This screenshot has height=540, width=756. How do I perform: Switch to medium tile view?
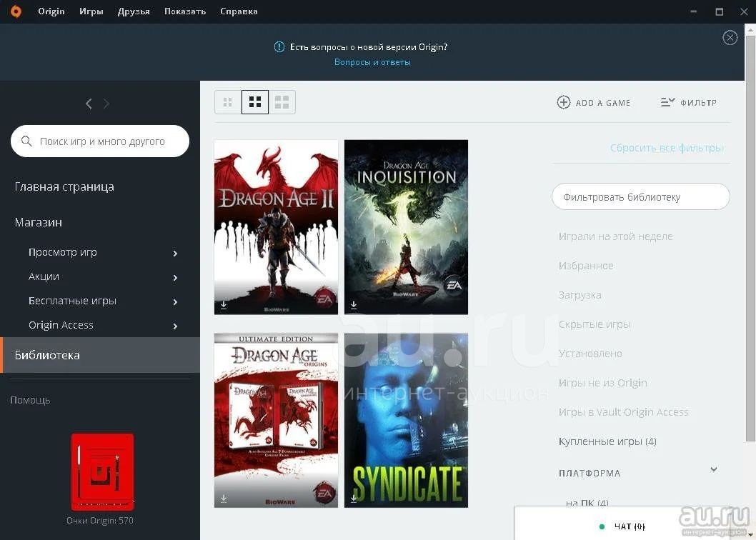point(255,102)
